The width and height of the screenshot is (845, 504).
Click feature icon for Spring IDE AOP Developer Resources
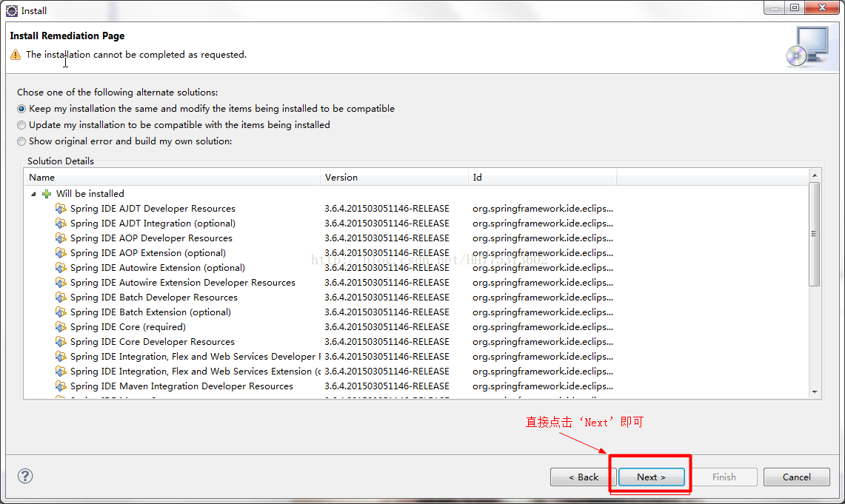[x=61, y=238]
